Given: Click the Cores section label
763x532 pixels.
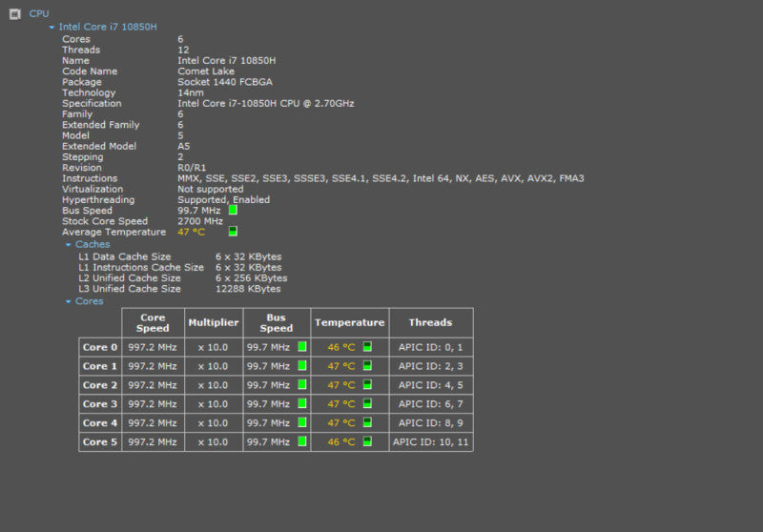Looking at the screenshot, I should pyautogui.click(x=89, y=301).
